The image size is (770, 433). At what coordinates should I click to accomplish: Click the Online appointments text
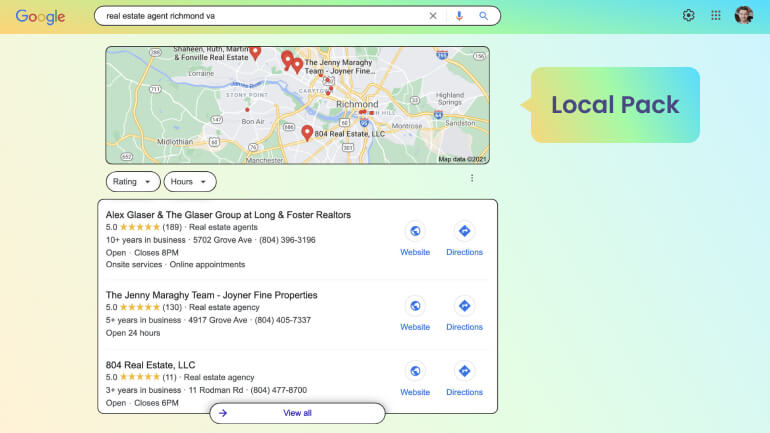coord(207,265)
